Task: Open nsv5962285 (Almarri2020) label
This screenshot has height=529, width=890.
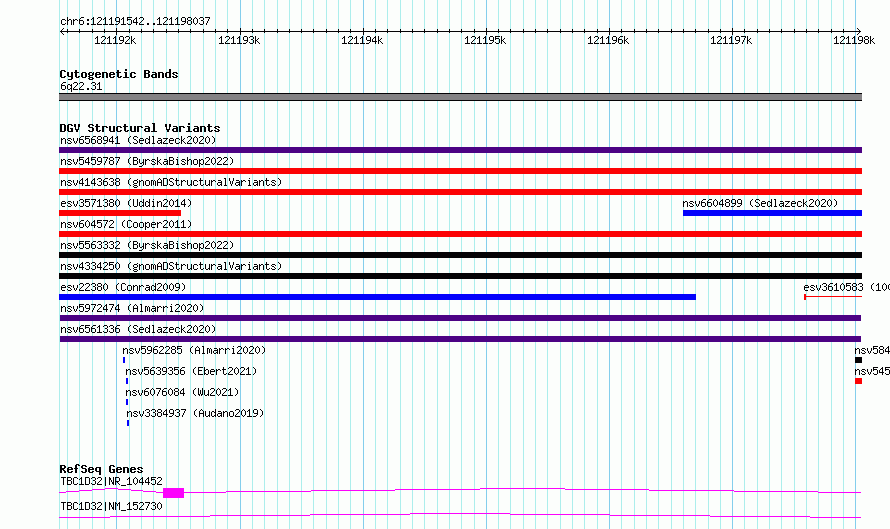Action: tap(194, 350)
